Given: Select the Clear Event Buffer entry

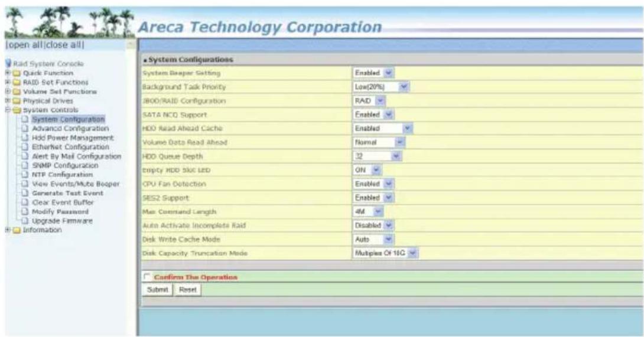Looking at the screenshot, I should pos(63,202).
